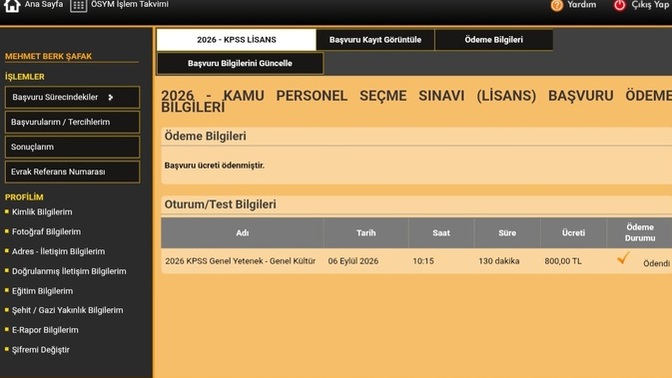The height and width of the screenshot is (378, 672).
Task: Open Şifremi Değiştir link
Action: 41,350
